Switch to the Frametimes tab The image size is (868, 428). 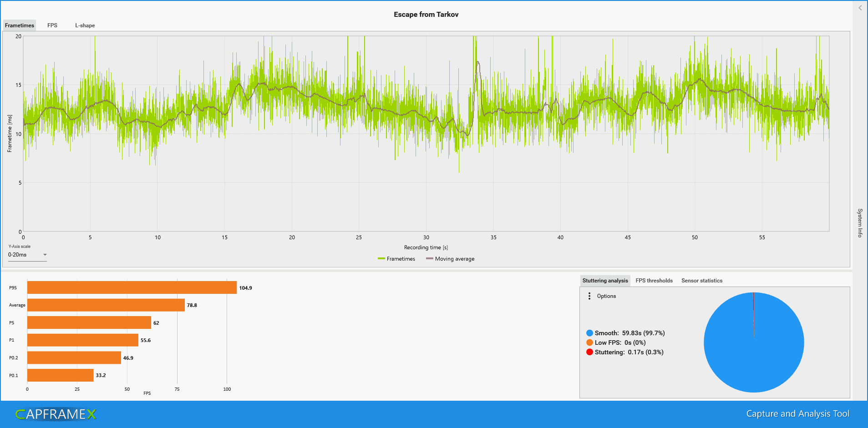tap(20, 25)
